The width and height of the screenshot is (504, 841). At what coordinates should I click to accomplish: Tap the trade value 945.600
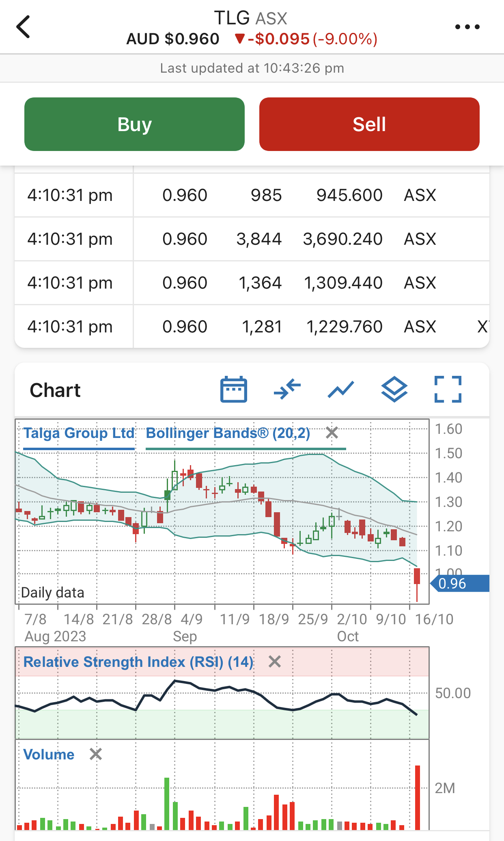[x=349, y=195]
